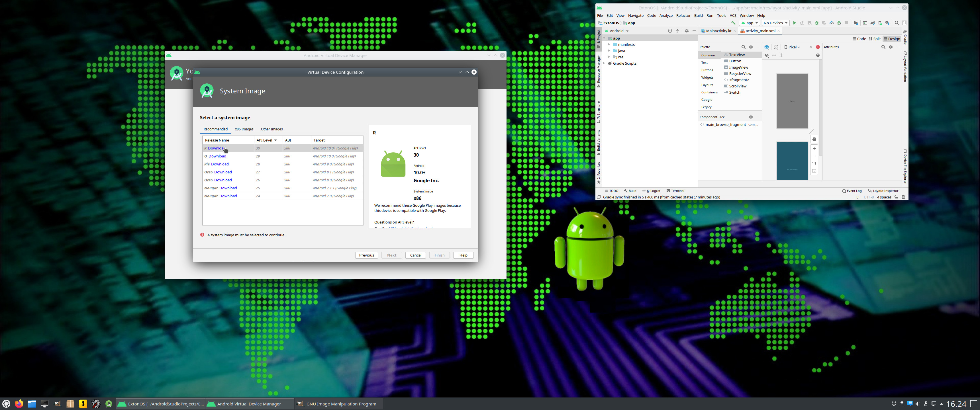Expand Gradle Scripts node
Screen dimensions: 980x410
pyautogui.click(x=604, y=63)
